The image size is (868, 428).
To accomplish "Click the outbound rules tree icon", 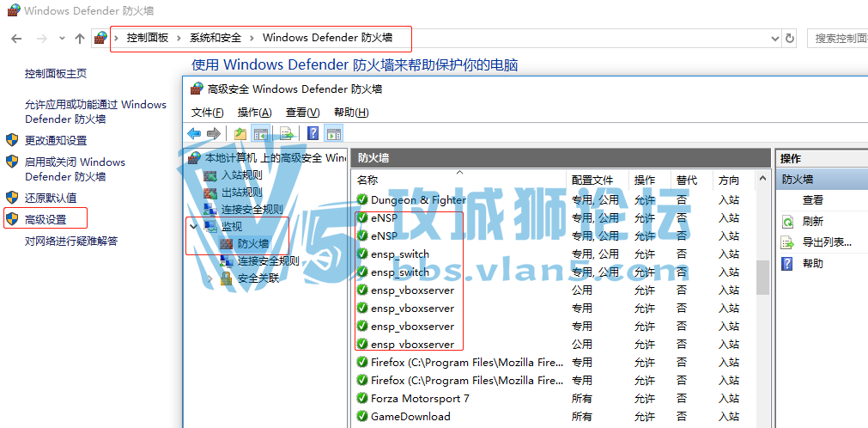I will [x=210, y=193].
